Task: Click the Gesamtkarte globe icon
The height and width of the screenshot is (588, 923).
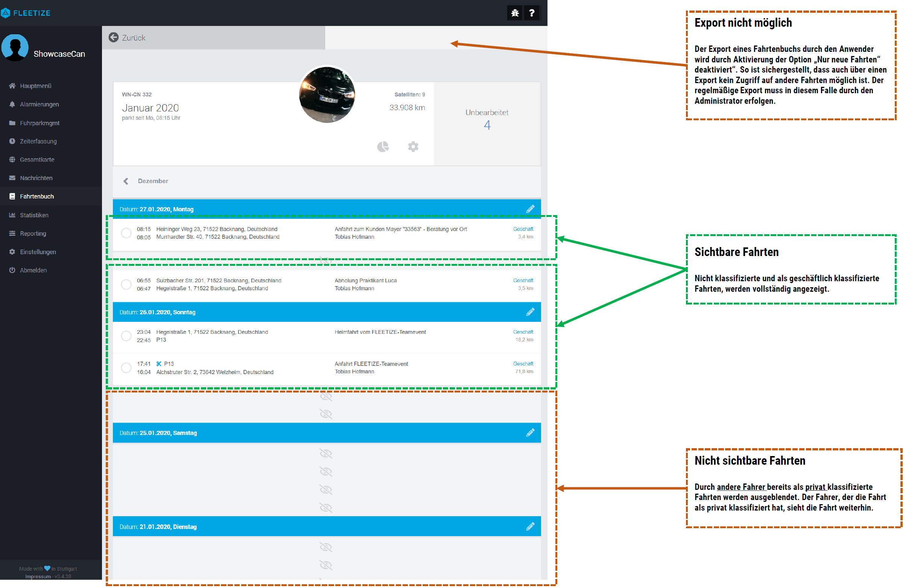Action: click(12, 160)
